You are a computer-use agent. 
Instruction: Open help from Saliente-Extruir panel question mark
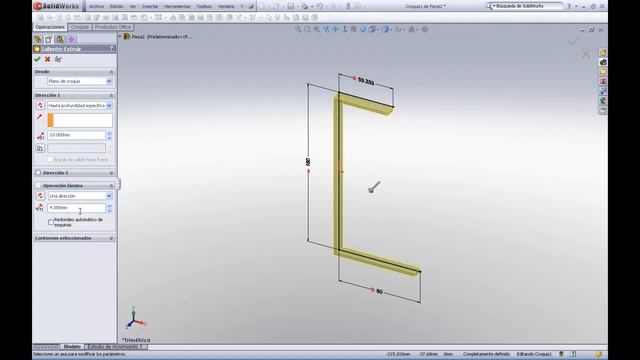(111, 49)
